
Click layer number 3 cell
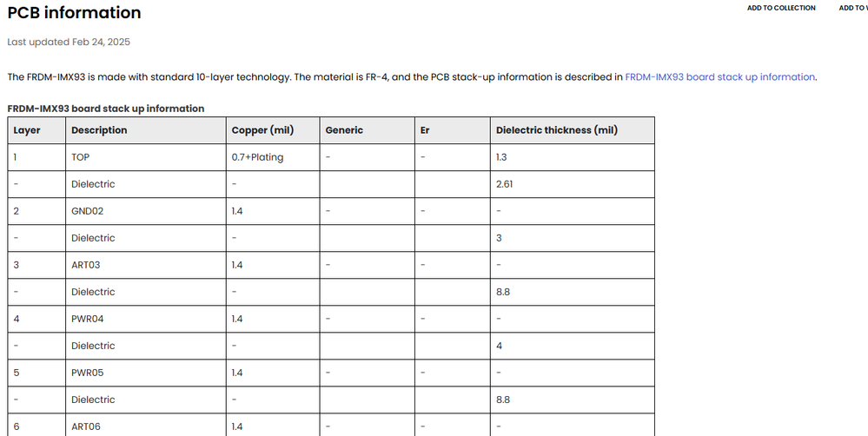[36, 265]
